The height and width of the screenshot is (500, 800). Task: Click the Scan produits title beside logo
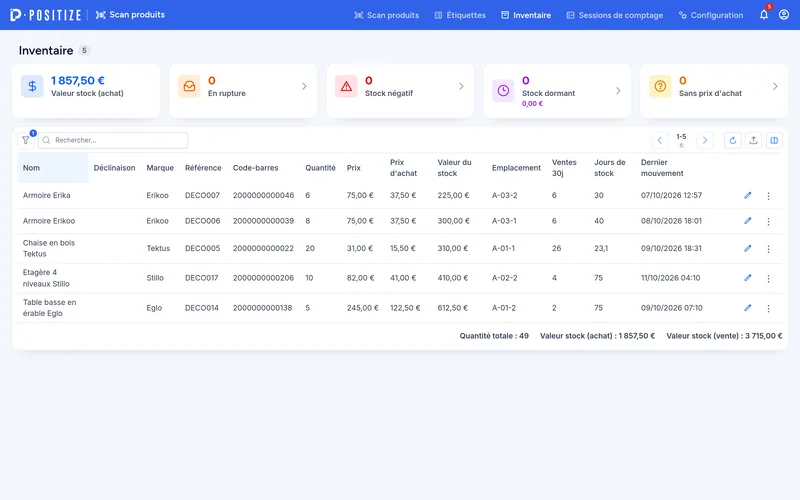130,15
